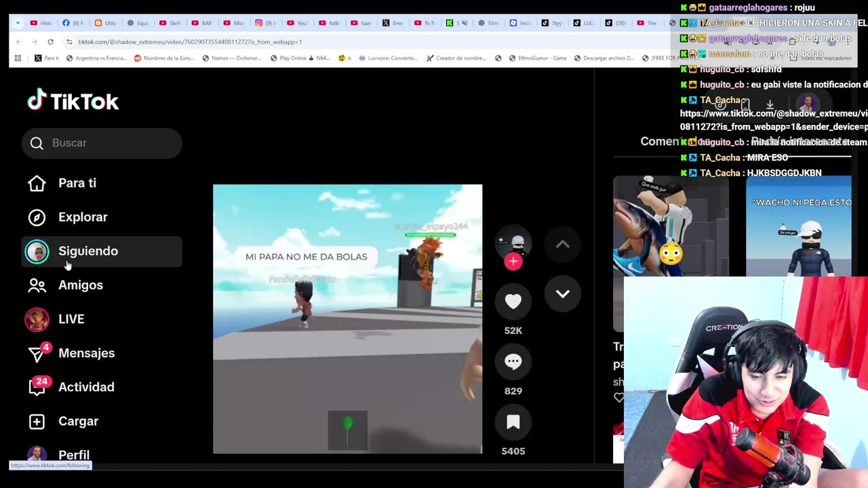Screen dimensions: 868x488
Task: Save the video with the bookmark icon
Action: tap(513, 422)
